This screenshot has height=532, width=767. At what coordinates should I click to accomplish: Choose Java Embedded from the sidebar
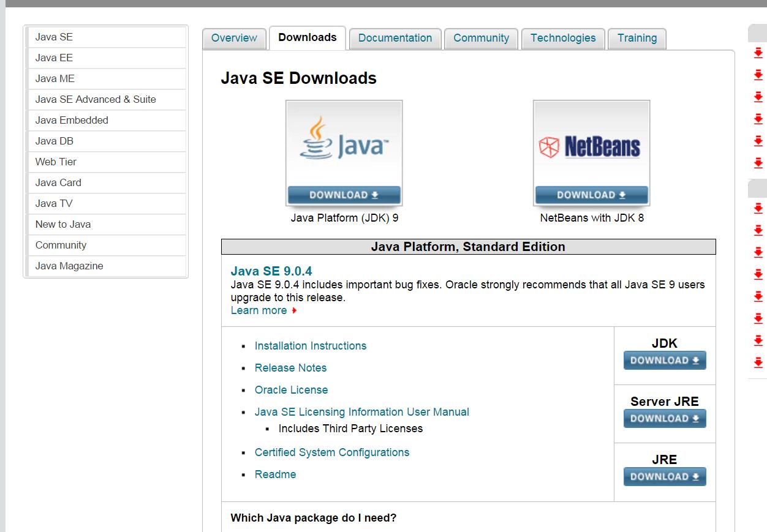pos(72,120)
